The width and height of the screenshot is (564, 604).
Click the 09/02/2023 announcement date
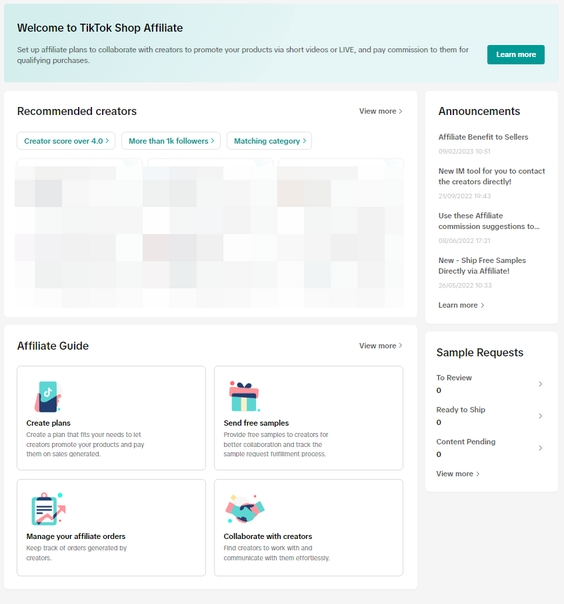point(464,151)
